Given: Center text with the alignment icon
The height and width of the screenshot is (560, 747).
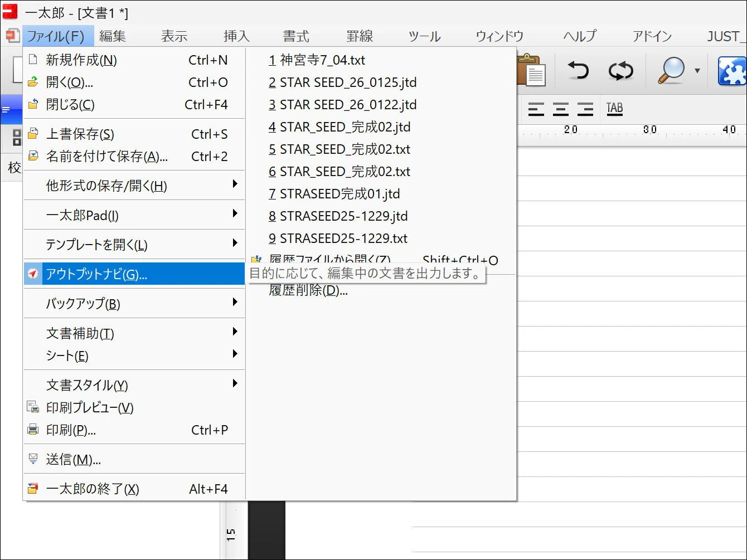Looking at the screenshot, I should (560, 108).
